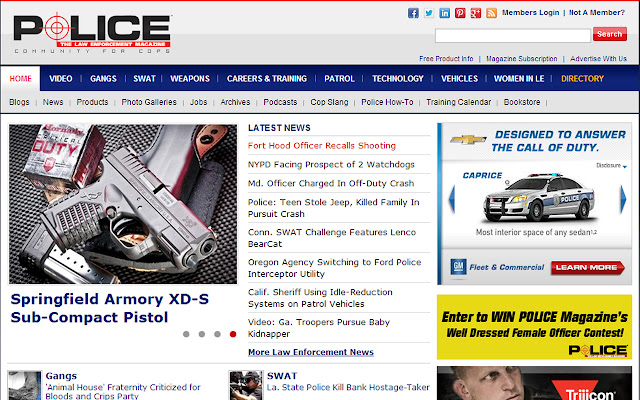The image size is (640, 400).
Task: Click the LEARN MORE ad button
Action: pos(588,268)
